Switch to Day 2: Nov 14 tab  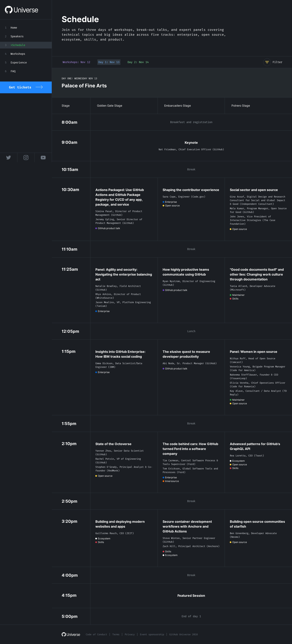pos(138,62)
